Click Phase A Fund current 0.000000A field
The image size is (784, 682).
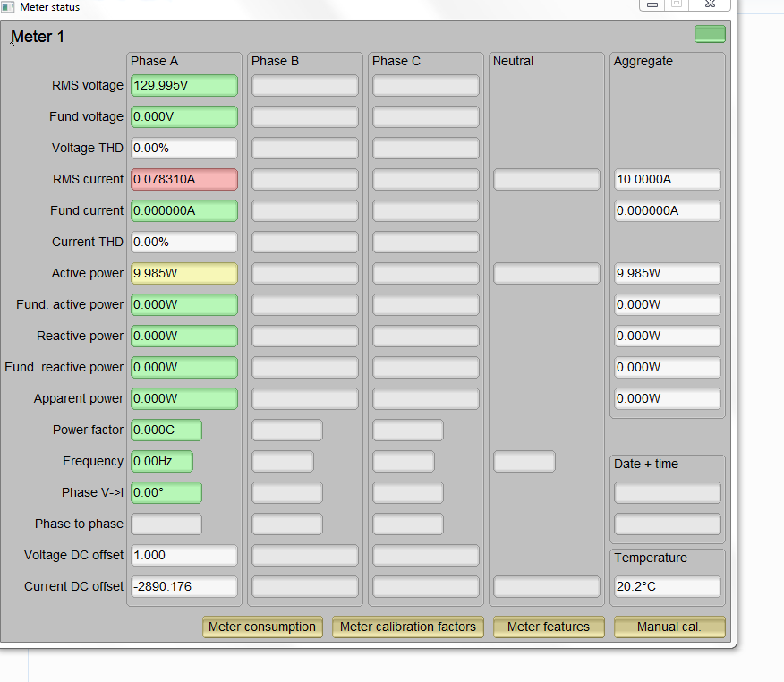(x=184, y=210)
